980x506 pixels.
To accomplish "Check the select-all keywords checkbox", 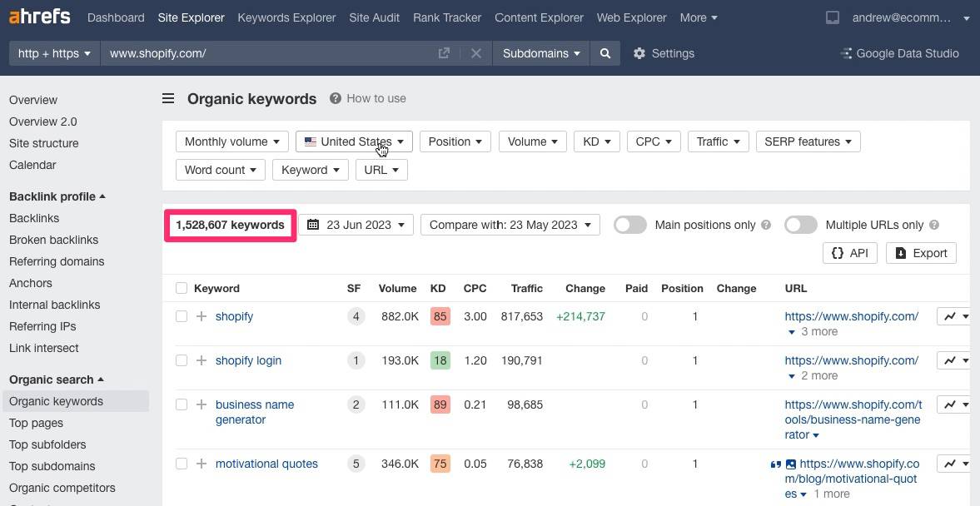I will (182, 289).
